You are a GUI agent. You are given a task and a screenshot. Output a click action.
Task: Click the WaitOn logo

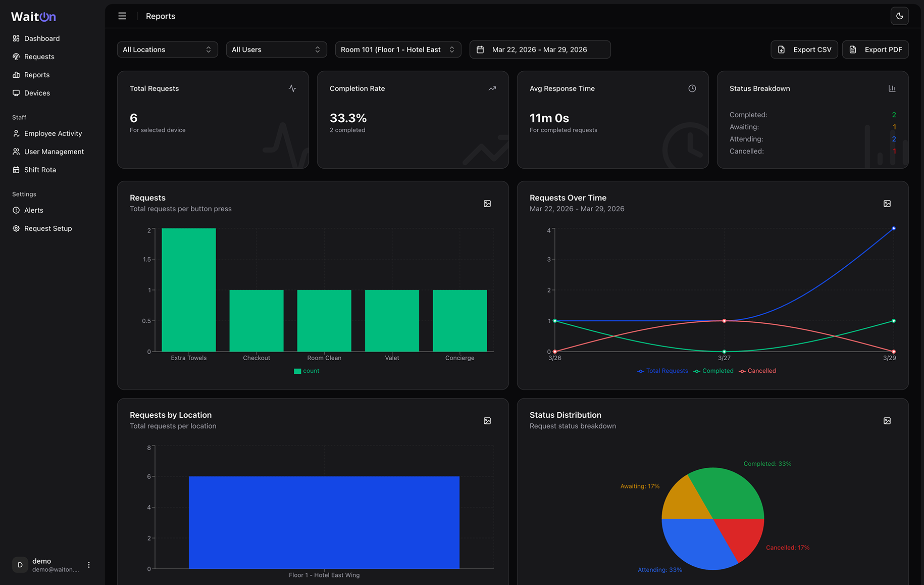(33, 17)
